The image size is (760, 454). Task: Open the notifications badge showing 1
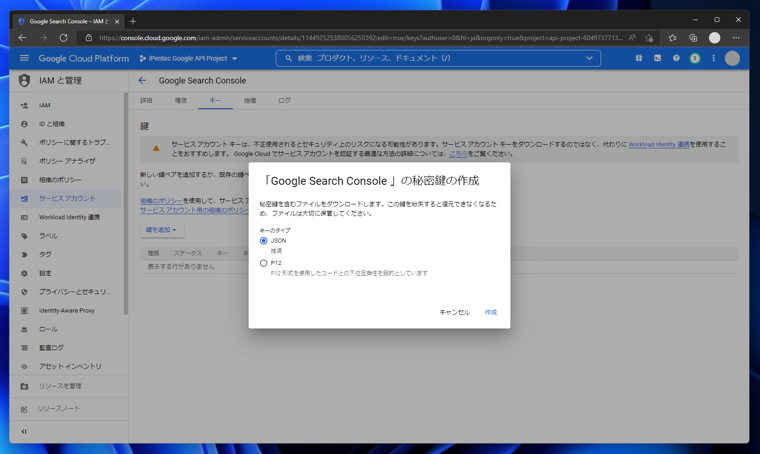click(x=695, y=58)
